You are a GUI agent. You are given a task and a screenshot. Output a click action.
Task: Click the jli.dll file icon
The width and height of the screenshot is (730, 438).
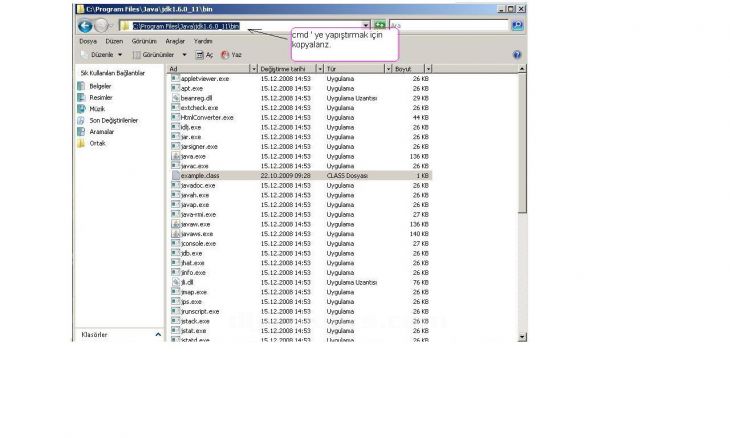(175, 282)
